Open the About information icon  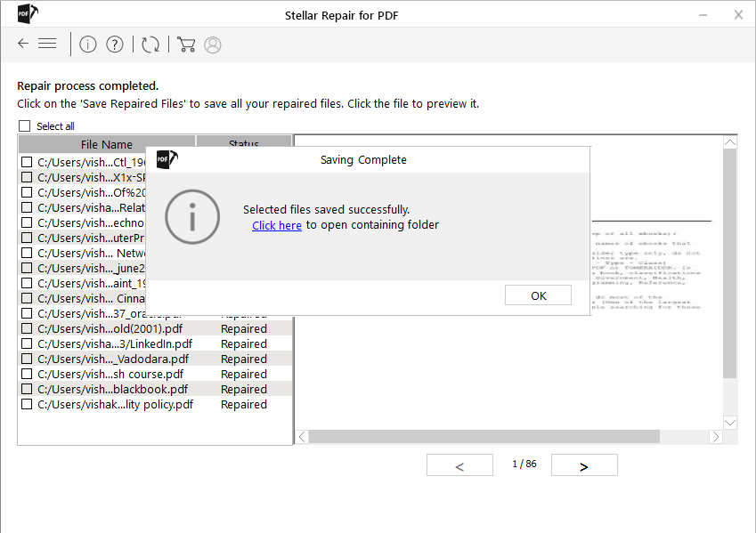88,44
